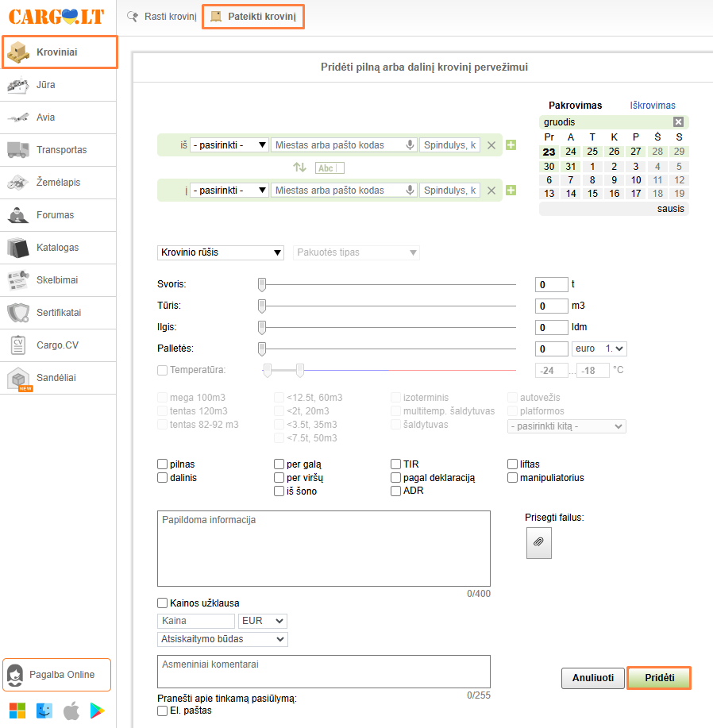Remove the destination row with X icon

click(491, 191)
